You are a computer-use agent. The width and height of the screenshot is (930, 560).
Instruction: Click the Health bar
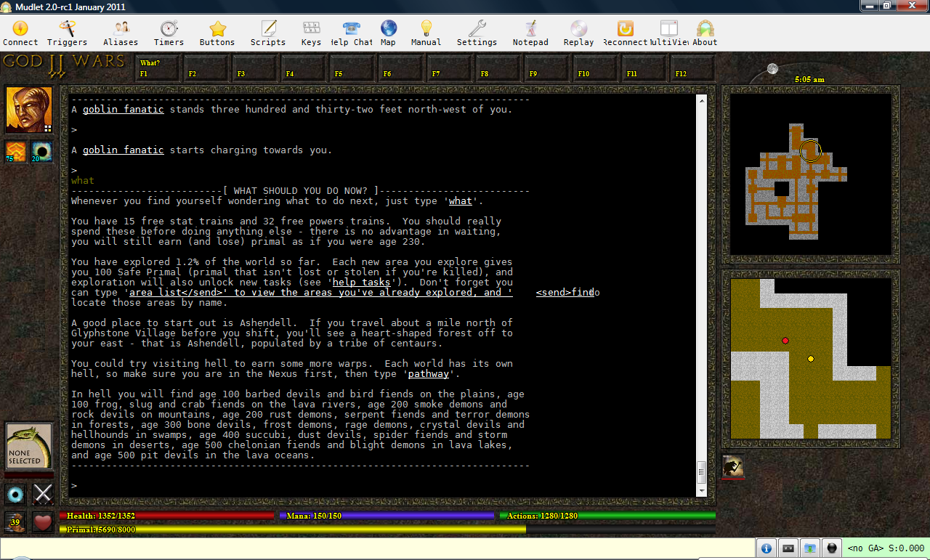click(x=168, y=516)
